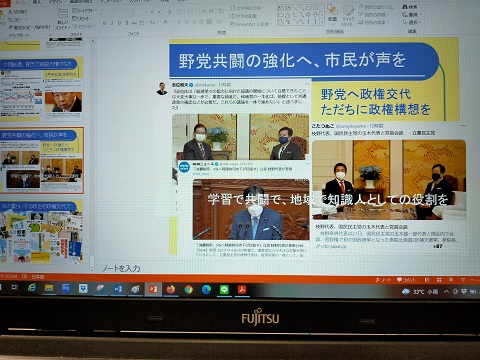The image size is (480, 360).
Task: Toggle the ノート (Notes) pane in the status bar
Action: coord(383,280)
